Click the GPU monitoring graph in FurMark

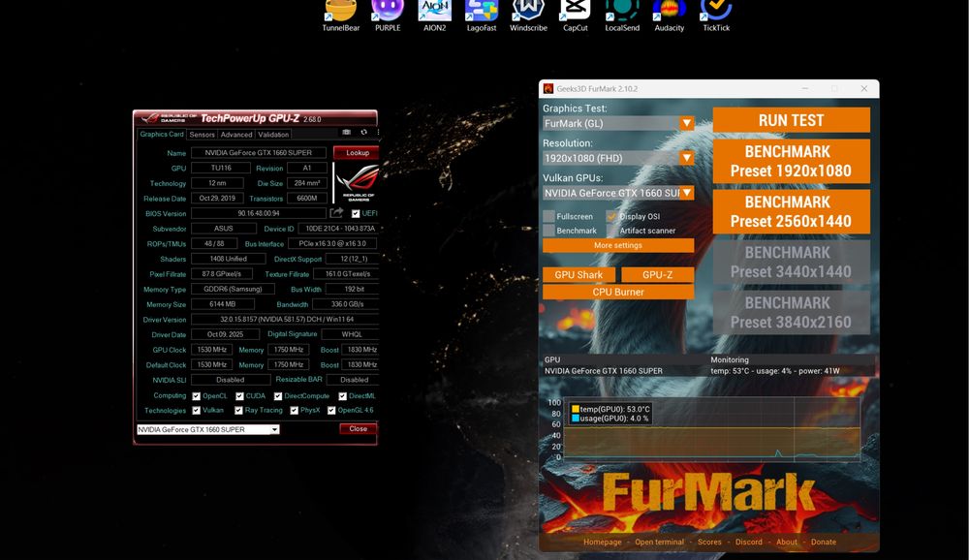712,429
